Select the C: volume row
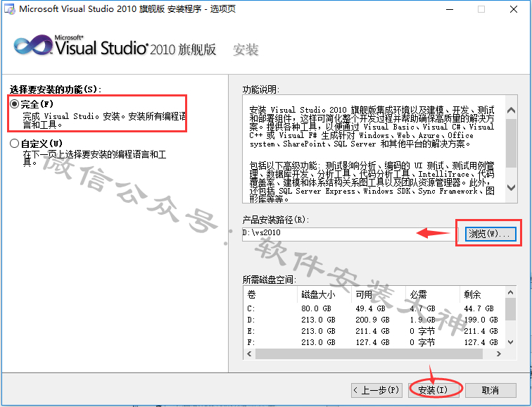The width and height of the screenshot is (532, 407). coord(374,308)
